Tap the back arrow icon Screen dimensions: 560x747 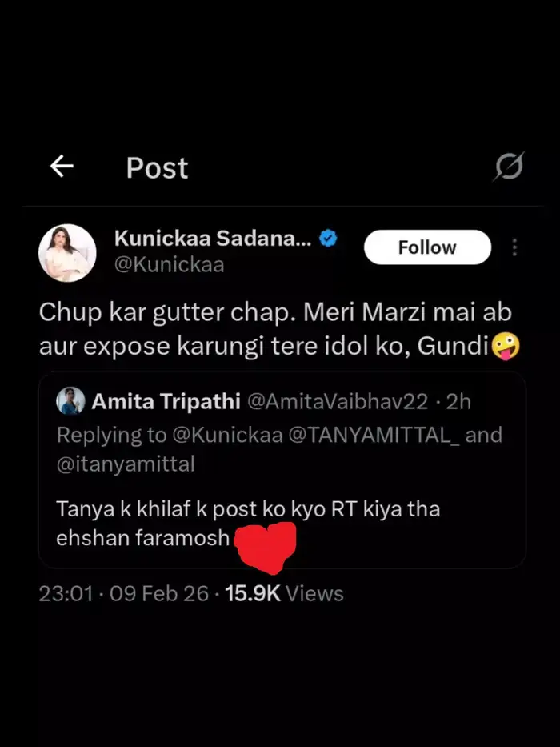coord(62,166)
